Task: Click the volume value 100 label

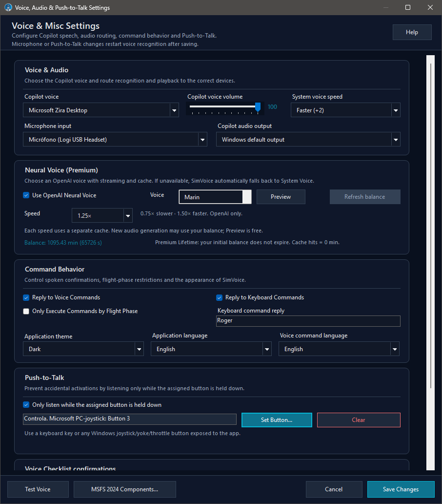Action: 272,107
